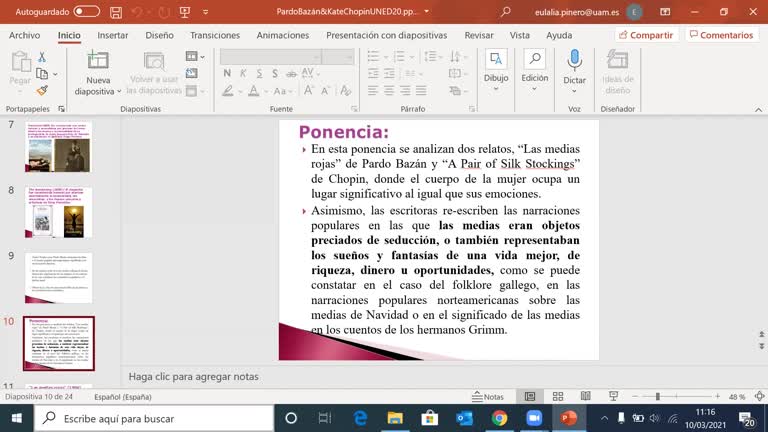Open the Edición menu
Viewport: 768px width, 432px height.
[534, 71]
